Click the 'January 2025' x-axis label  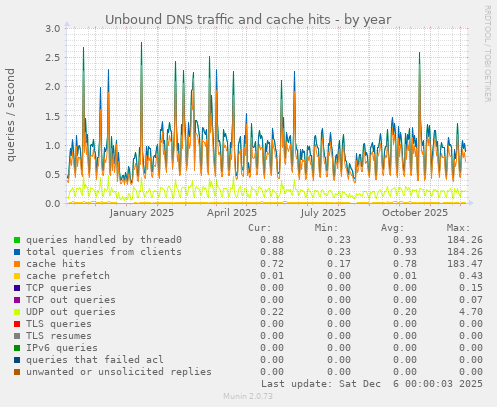pyautogui.click(x=142, y=213)
